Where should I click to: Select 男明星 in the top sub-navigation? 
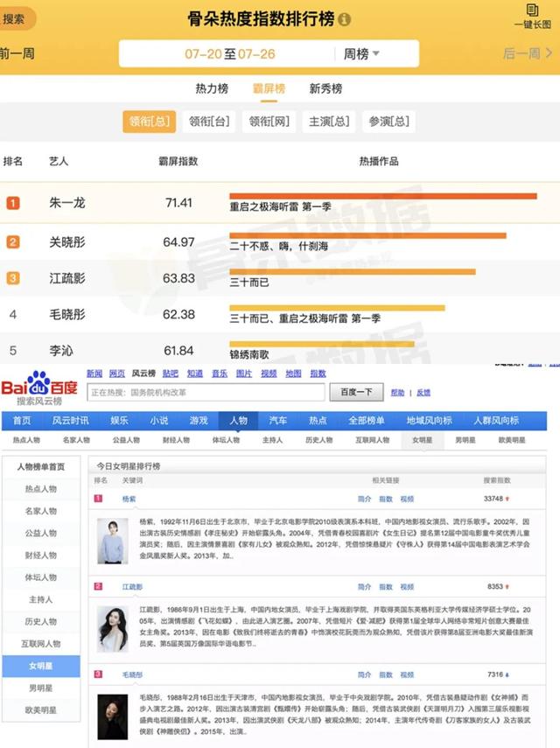pyautogui.click(x=465, y=440)
